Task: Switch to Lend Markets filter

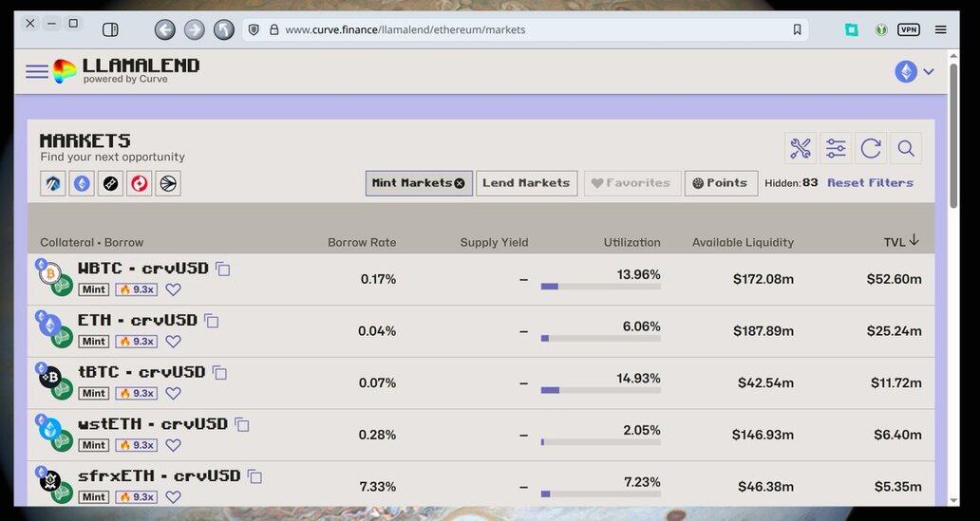Action: (x=526, y=183)
